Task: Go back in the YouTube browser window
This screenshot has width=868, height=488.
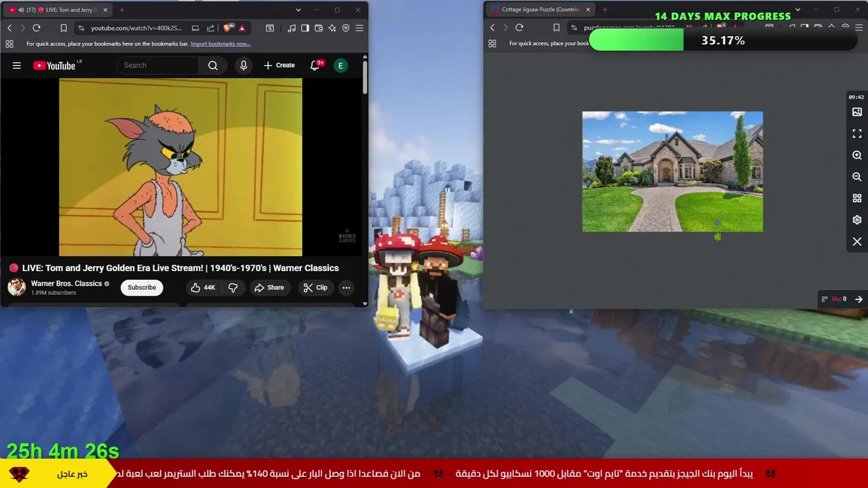Action: 9,28
